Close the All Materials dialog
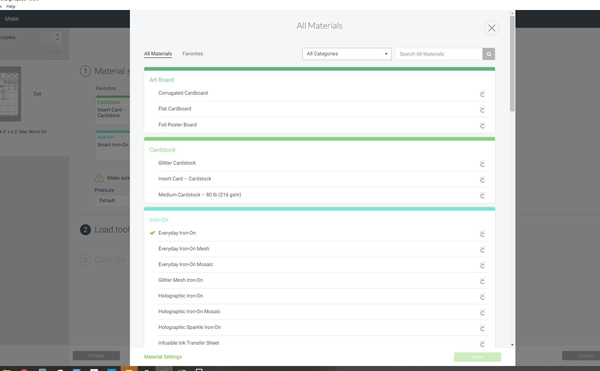 [492, 28]
